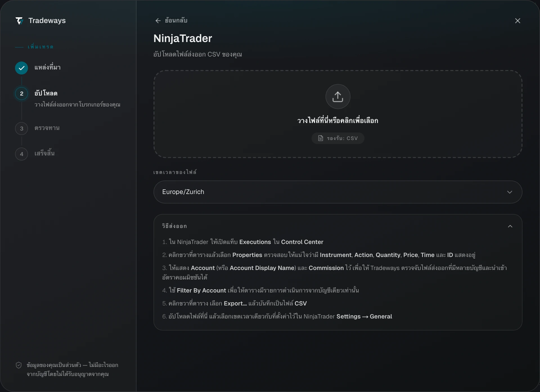Select the เสร็จสิ้น step label

pyautogui.click(x=44, y=153)
